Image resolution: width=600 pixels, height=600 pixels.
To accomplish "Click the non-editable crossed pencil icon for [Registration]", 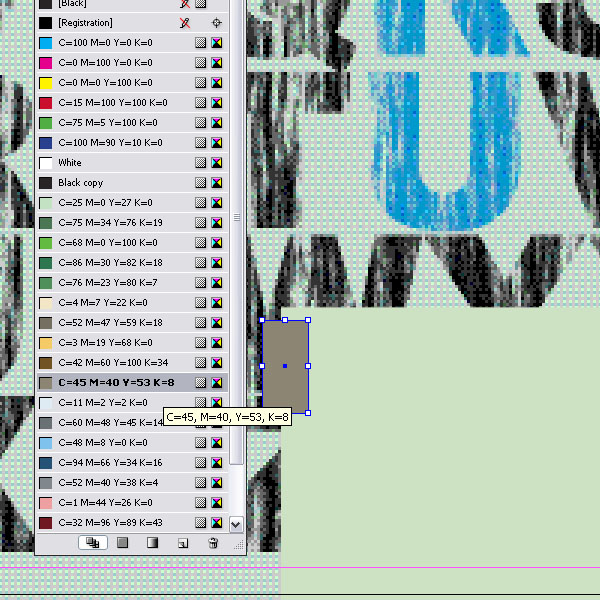I will (185, 23).
